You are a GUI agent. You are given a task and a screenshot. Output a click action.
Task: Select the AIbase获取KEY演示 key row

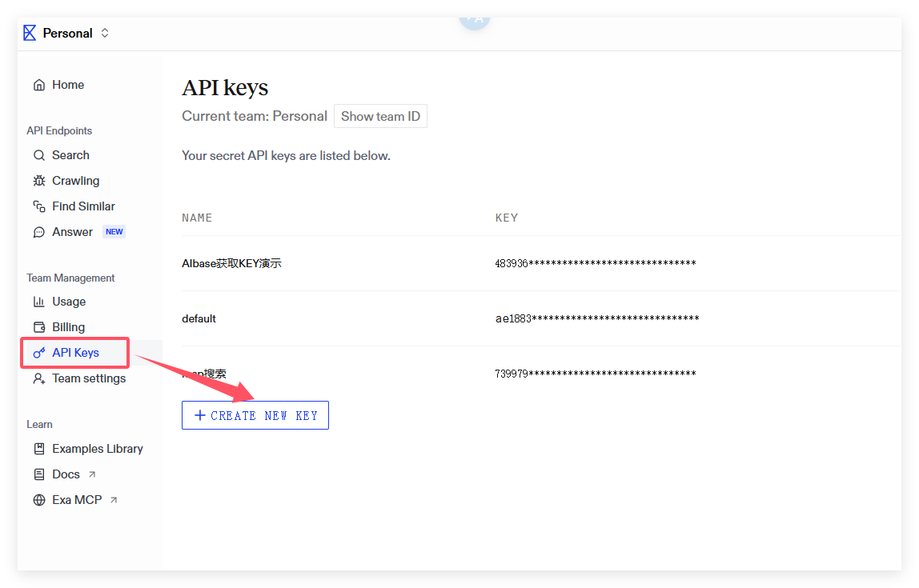tap(231, 263)
